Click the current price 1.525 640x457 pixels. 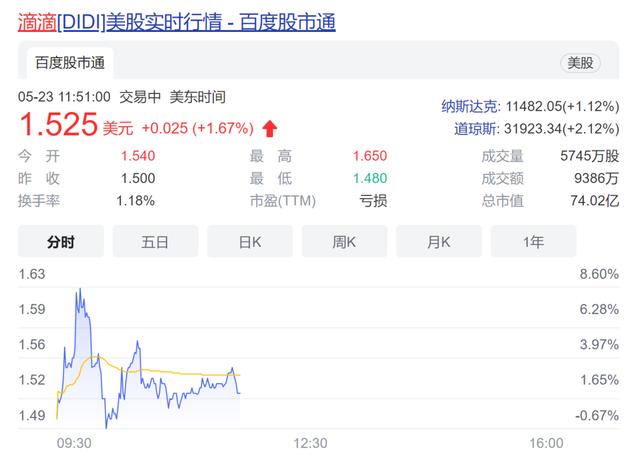(58, 125)
